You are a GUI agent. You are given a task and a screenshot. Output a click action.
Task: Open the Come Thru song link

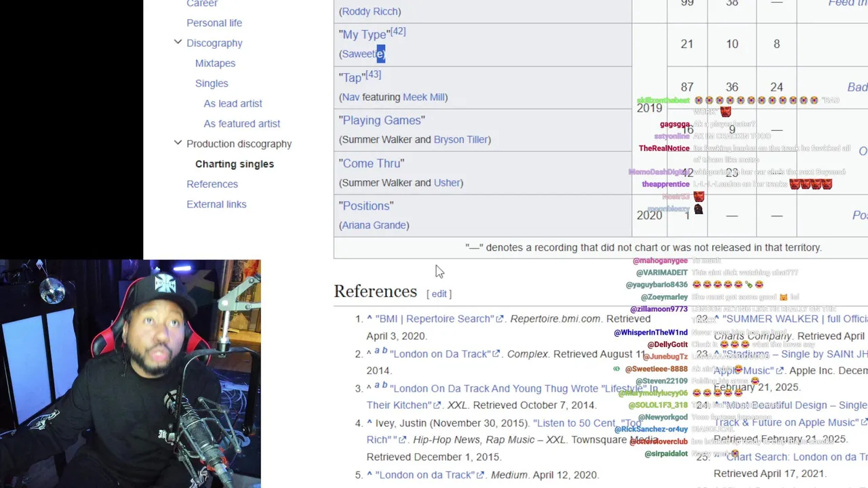click(x=372, y=163)
